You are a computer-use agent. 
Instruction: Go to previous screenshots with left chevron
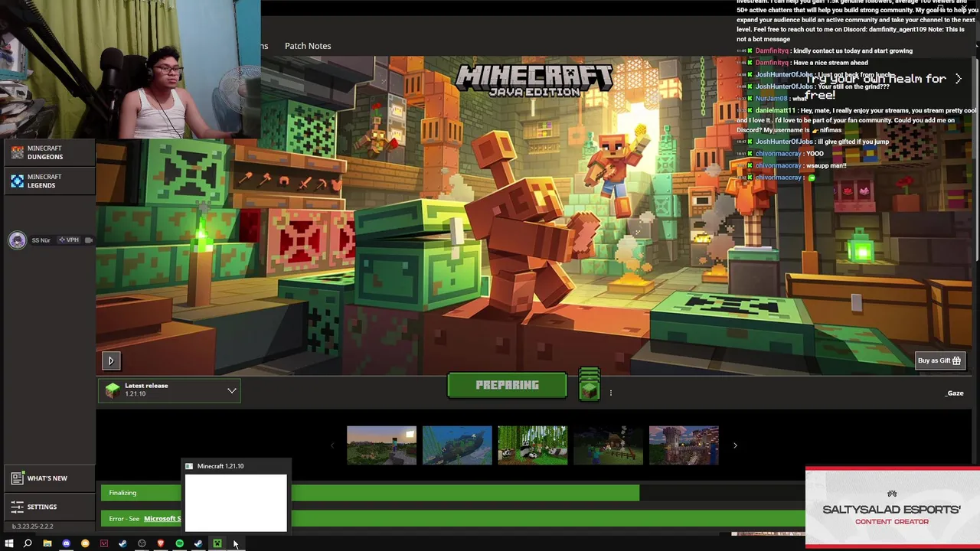[332, 445]
